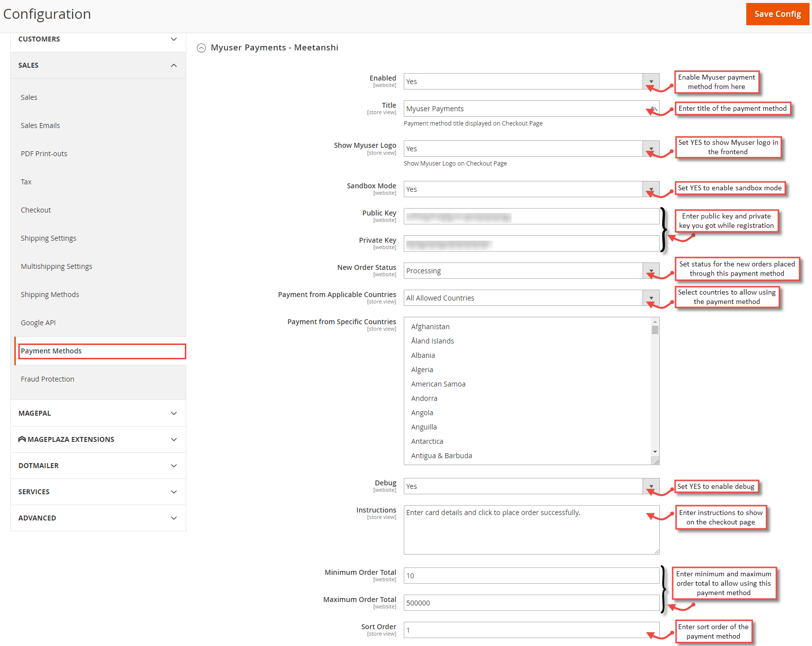Open Fraud Protection settings

tap(47, 379)
